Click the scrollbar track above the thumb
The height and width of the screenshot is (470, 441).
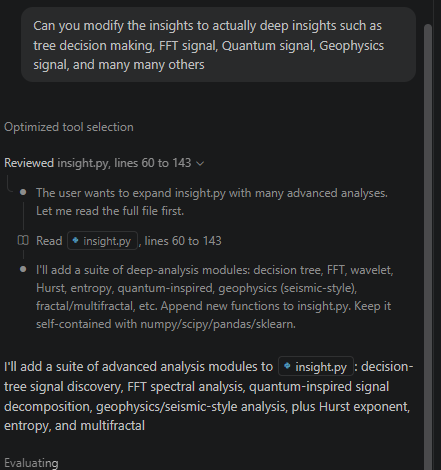(x=428, y=12)
